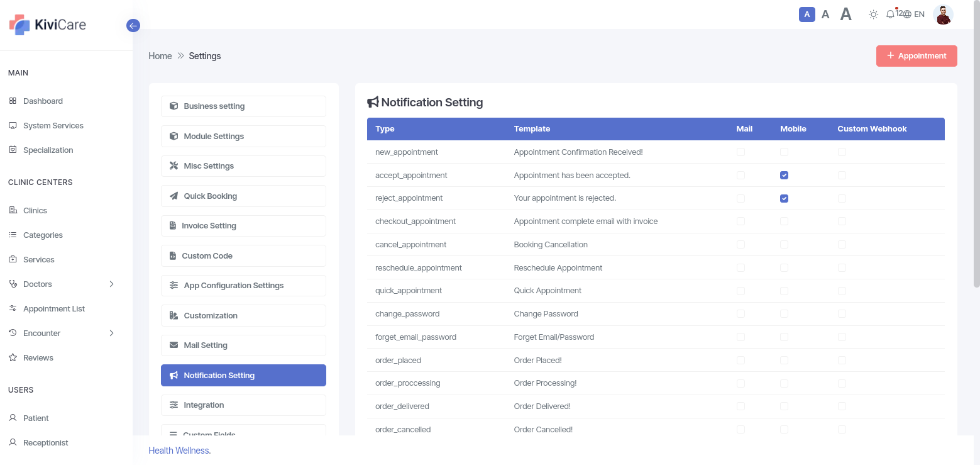
Task: Open the EN language selector
Action: click(913, 14)
